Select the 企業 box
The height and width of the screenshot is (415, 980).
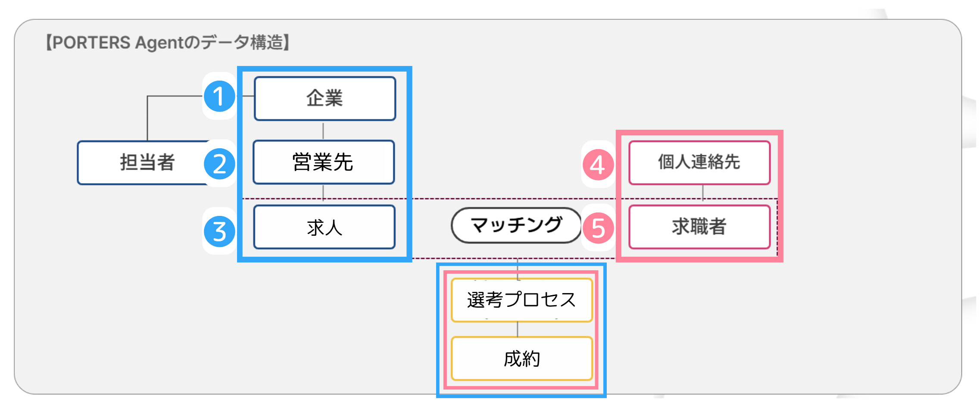point(325,99)
